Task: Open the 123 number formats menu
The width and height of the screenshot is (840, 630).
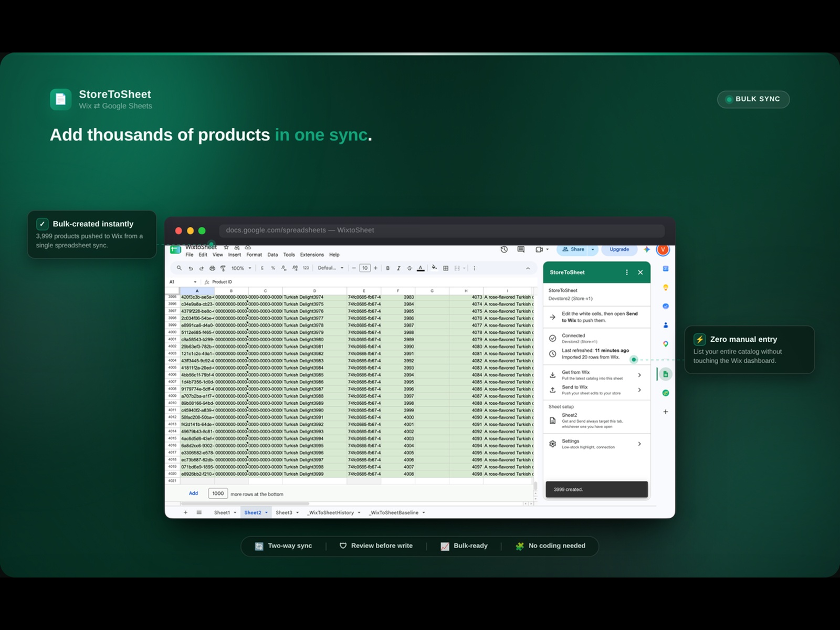Action: tap(306, 268)
